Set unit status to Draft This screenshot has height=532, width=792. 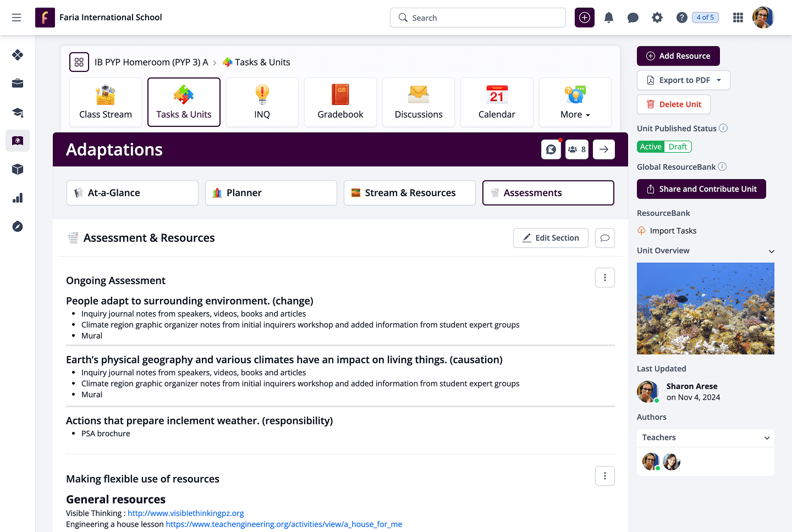point(678,147)
